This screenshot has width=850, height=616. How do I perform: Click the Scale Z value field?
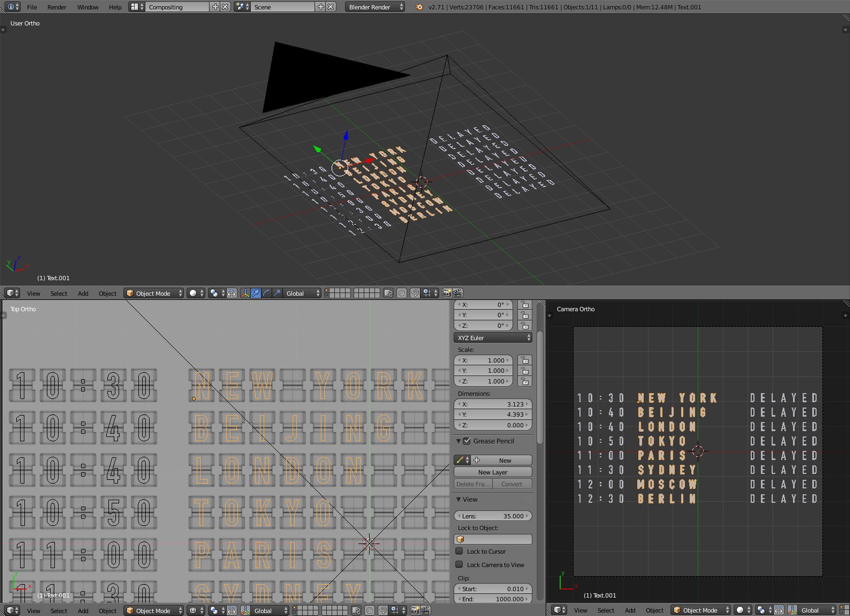(x=483, y=382)
